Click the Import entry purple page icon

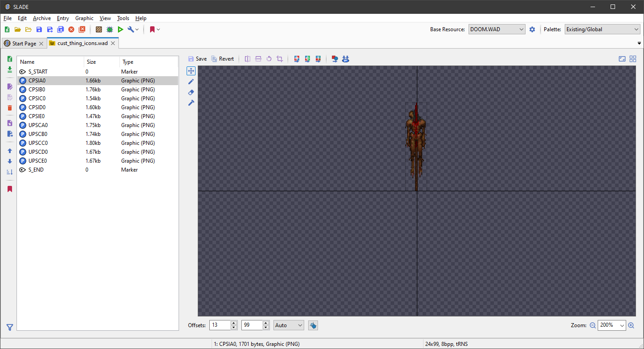(x=10, y=123)
